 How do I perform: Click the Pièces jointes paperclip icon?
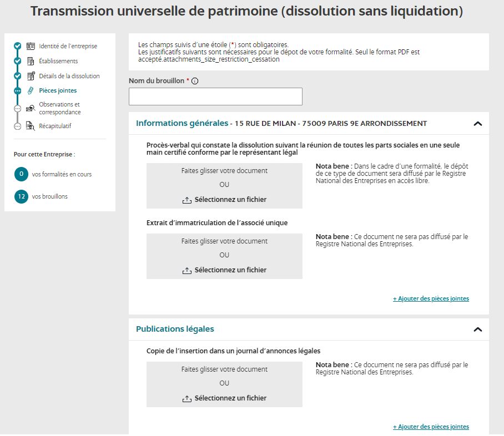pos(31,90)
